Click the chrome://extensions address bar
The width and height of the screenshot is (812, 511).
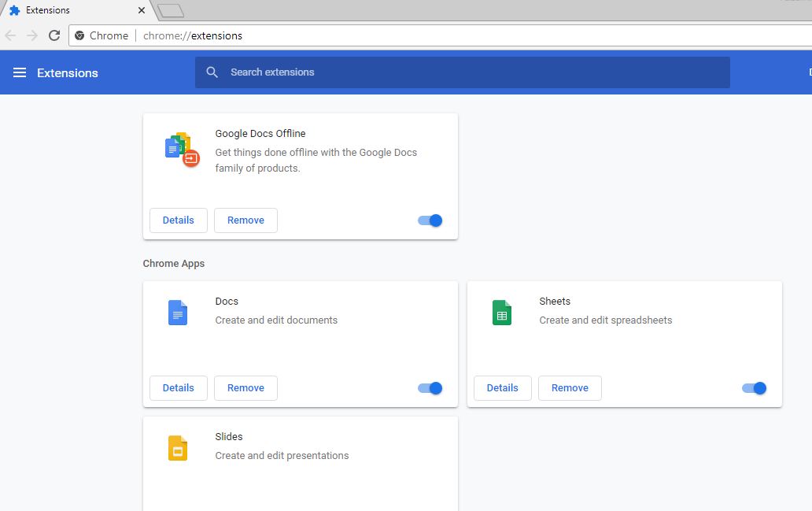click(x=440, y=35)
